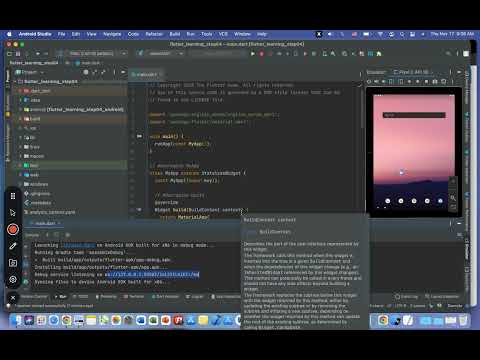The image size is (480, 360).
Task: Raise the emulator volume
Action: (x=376, y=81)
